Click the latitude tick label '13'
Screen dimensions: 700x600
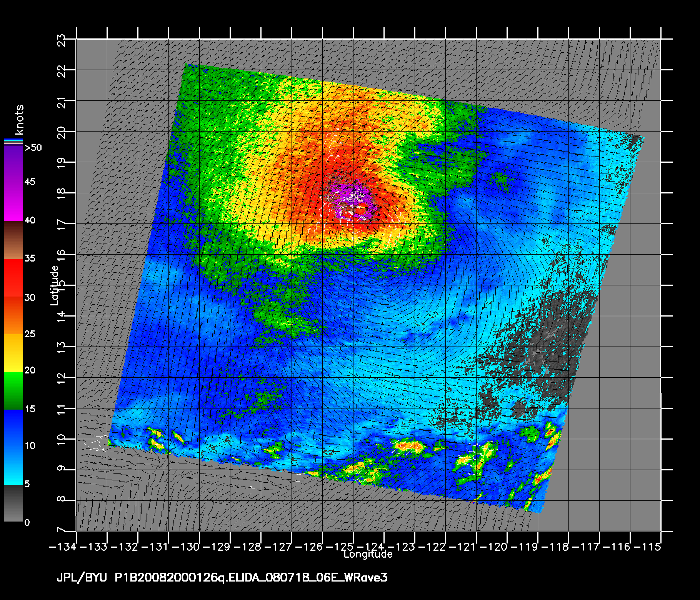coord(62,348)
